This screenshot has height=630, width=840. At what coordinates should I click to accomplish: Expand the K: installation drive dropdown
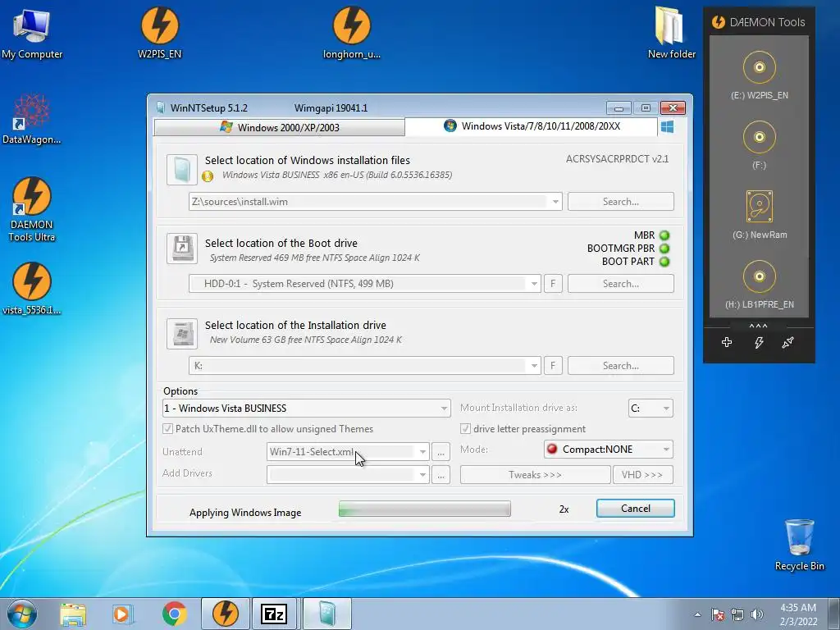(534, 366)
